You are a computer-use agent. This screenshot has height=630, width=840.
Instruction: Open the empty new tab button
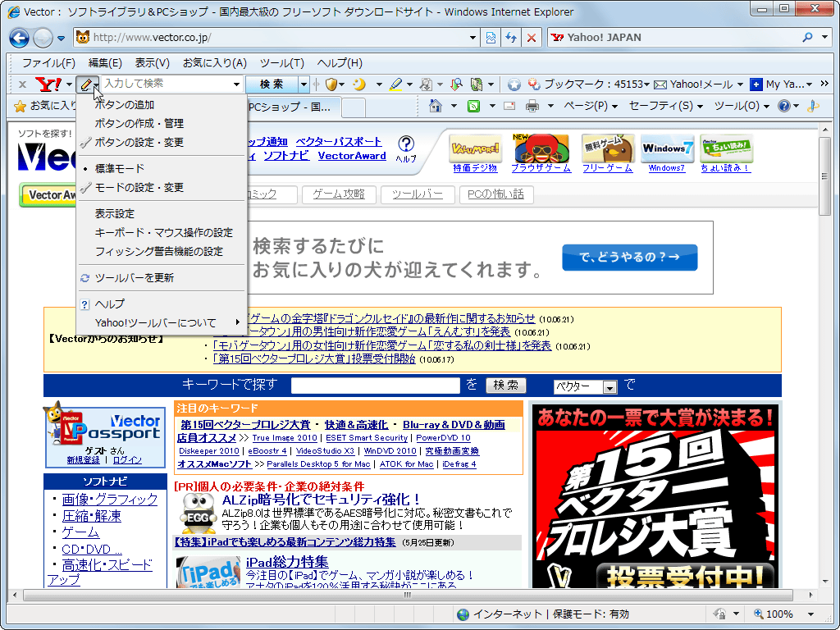tap(354, 107)
